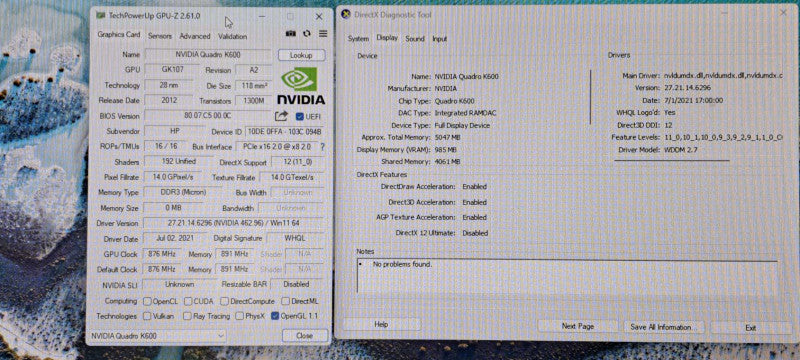Toggle the CUDA checkbox
Viewport: 800px width, 360px height.
tap(188, 301)
